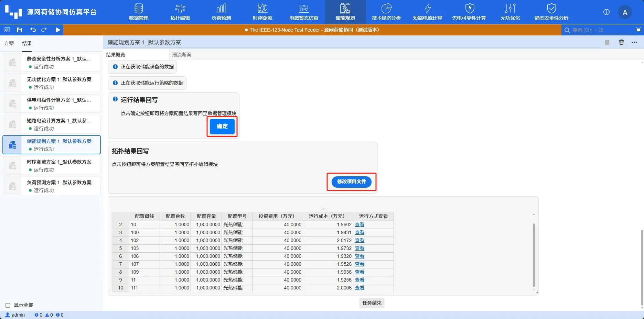Switch to the 结果 tab
This screenshot has width=644, height=319.
point(27,43)
